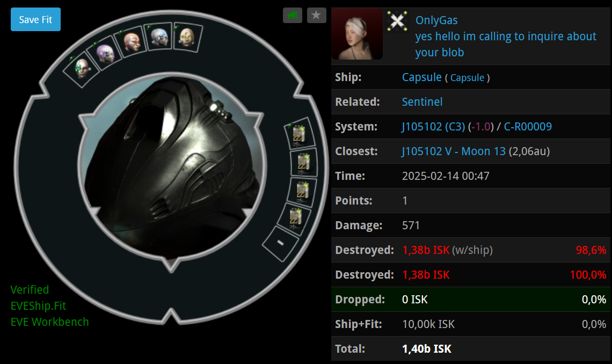Click the green megaphone icon button

click(x=293, y=16)
